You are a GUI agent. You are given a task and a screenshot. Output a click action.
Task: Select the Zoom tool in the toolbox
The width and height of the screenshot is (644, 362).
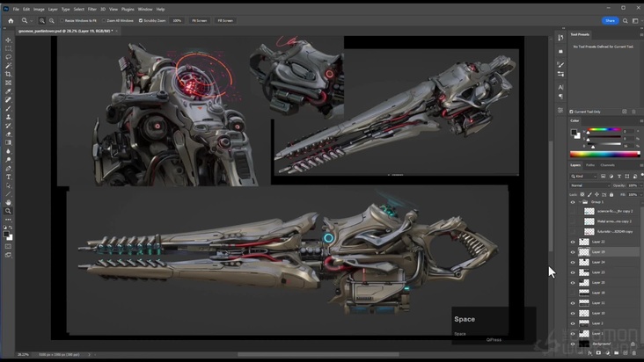pyautogui.click(x=8, y=211)
